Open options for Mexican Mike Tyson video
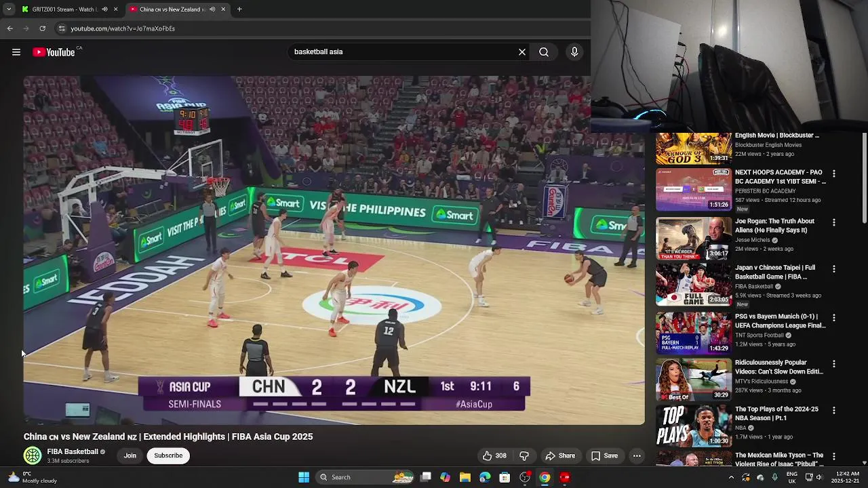The height and width of the screenshot is (488, 868). click(833, 457)
